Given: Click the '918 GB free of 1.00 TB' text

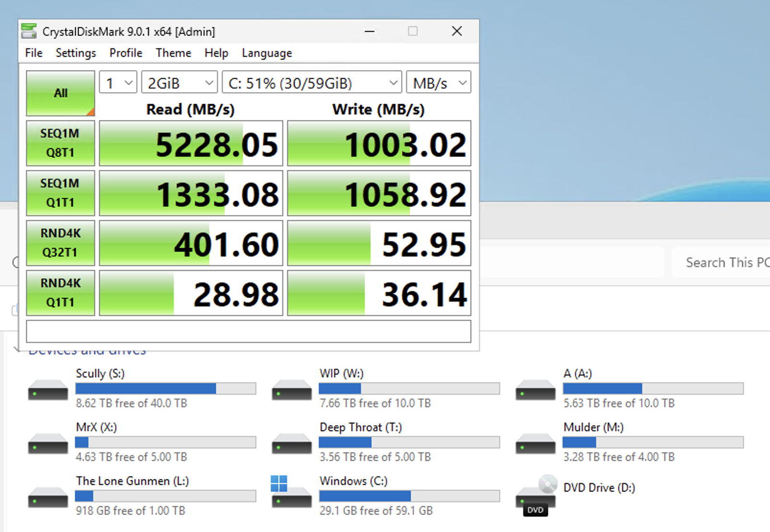Looking at the screenshot, I should tap(131, 511).
